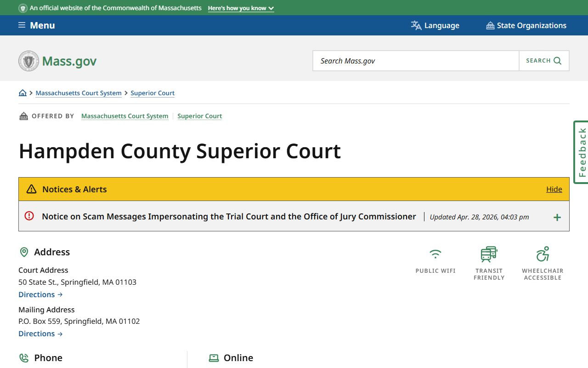Screen dimensions: 588x368
Task: Click the Transit Friendly bus icon
Action: pyautogui.click(x=489, y=254)
